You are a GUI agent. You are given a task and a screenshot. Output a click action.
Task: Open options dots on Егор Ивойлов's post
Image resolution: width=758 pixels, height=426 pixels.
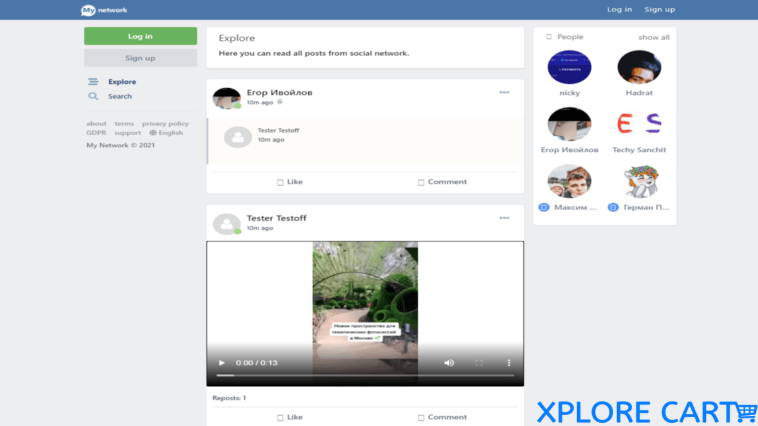504,92
